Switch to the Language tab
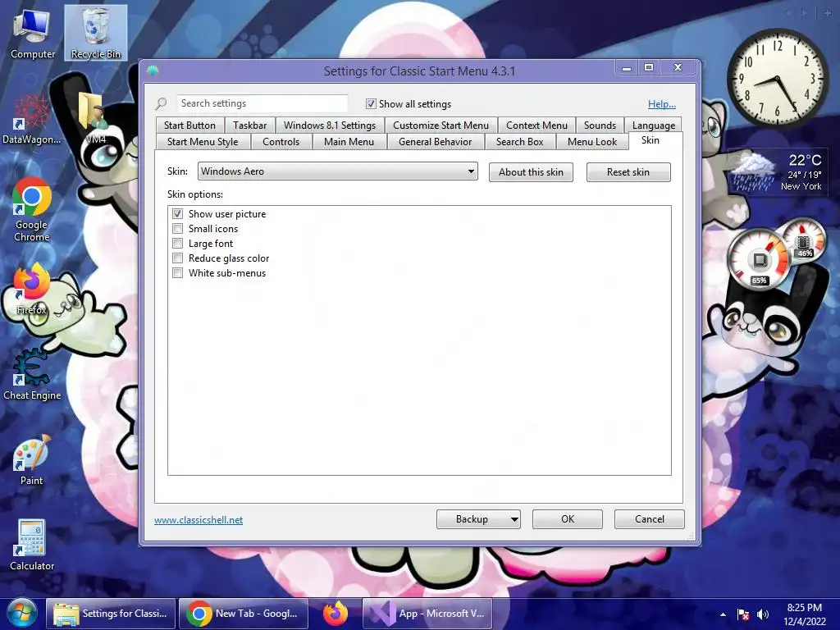Viewport: 840px width, 630px height. click(654, 126)
